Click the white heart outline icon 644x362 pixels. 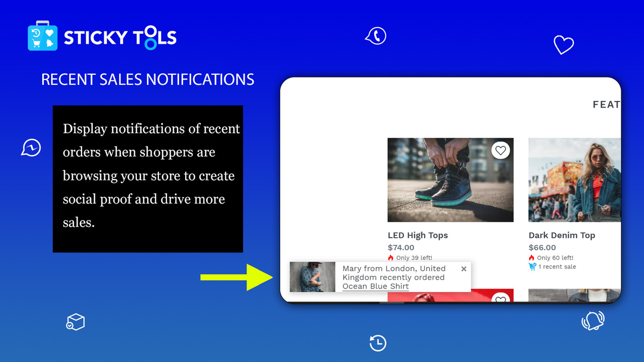tap(563, 45)
